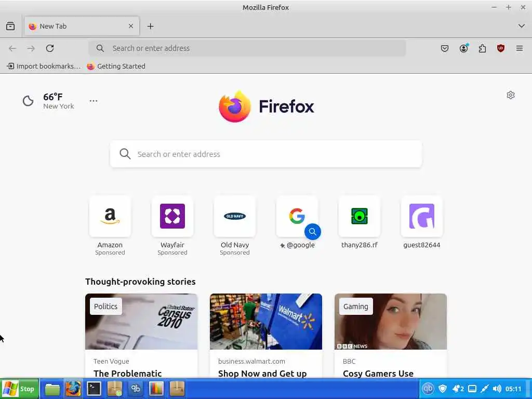532x399 pixels.
Task: Open the hamburger application menu
Action: click(520, 48)
